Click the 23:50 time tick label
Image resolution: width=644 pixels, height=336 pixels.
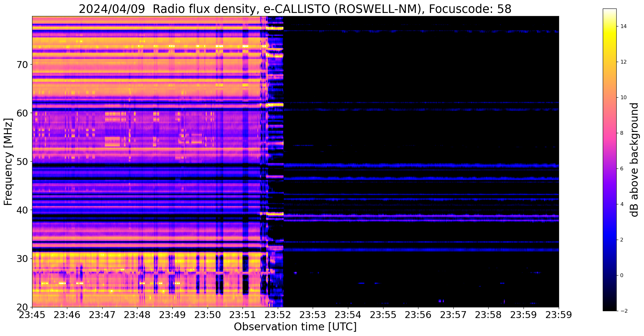coord(208,315)
